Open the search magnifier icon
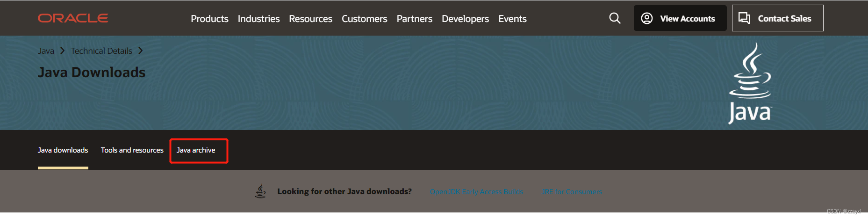868x219 pixels. point(615,18)
